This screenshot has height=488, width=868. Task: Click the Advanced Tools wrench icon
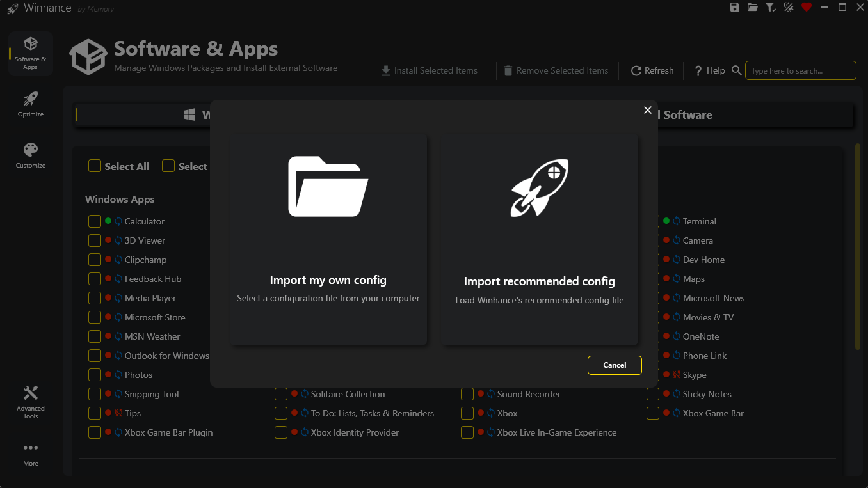tap(30, 391)
